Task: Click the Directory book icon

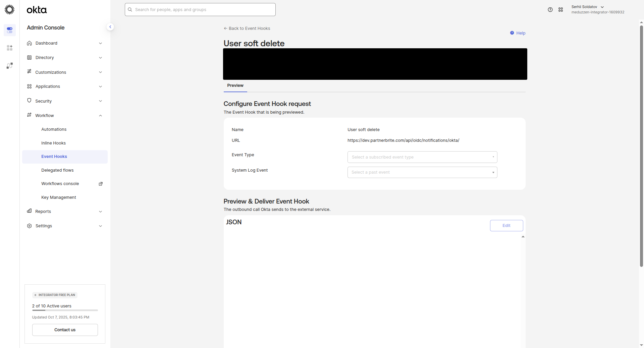Action: tap(30, 58)
